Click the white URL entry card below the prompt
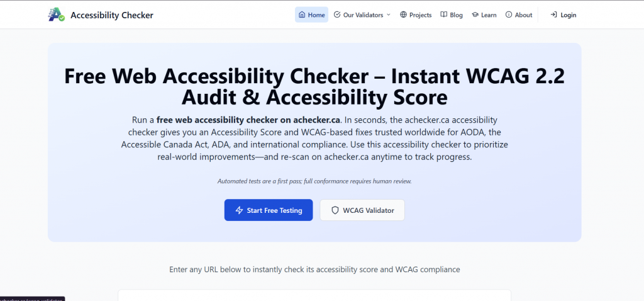This screenshot has width=644, height=301. (314, 295)
